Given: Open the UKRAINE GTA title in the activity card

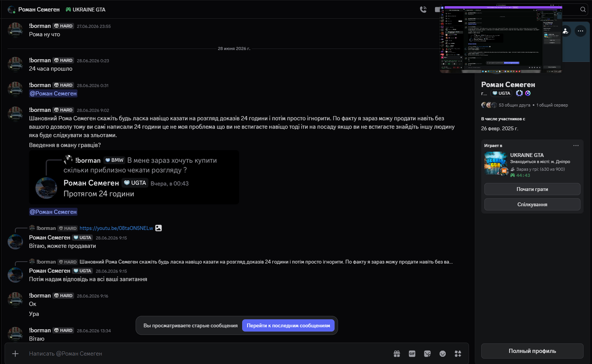Looking at the screenshot, I should click(527, 155).
